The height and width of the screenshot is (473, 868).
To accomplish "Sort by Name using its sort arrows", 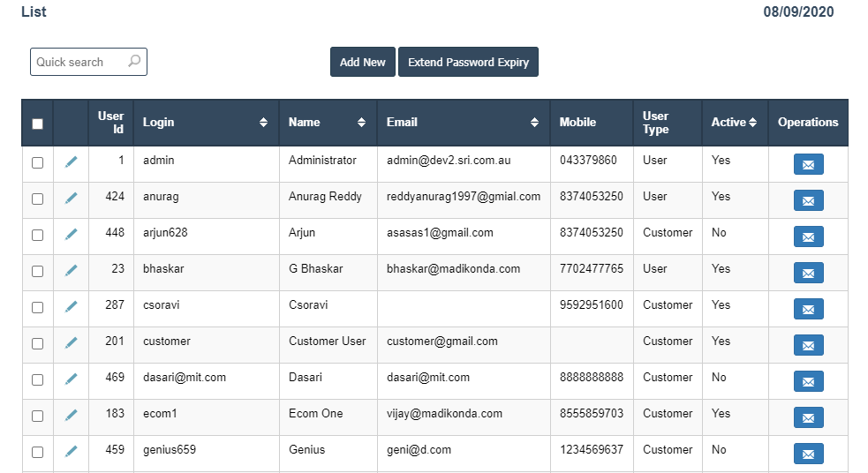I will coord(361,123).
